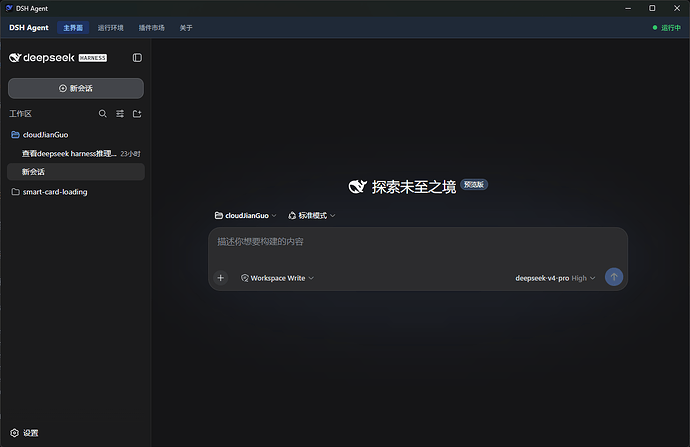Image resolution: width=690 pixels, height=447 pixels.
Task: Open the 插件市场 tab
Action: tap(152, 28)
